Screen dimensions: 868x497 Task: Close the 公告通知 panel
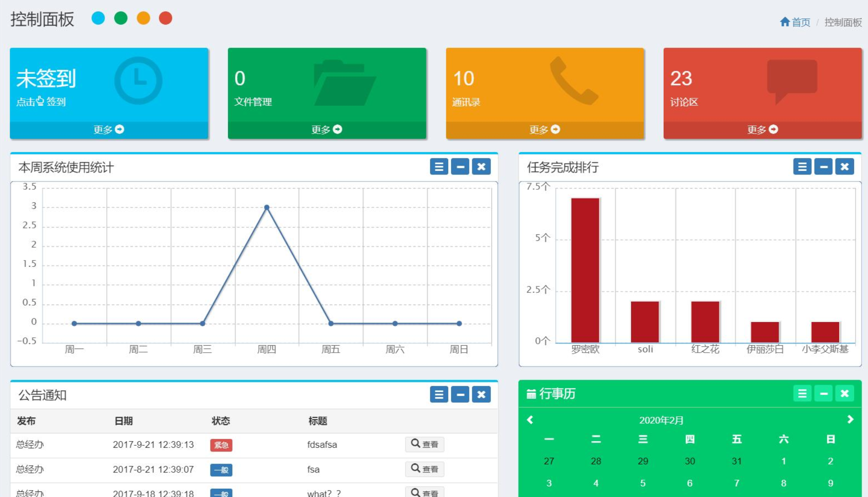[x=482, y=394]
